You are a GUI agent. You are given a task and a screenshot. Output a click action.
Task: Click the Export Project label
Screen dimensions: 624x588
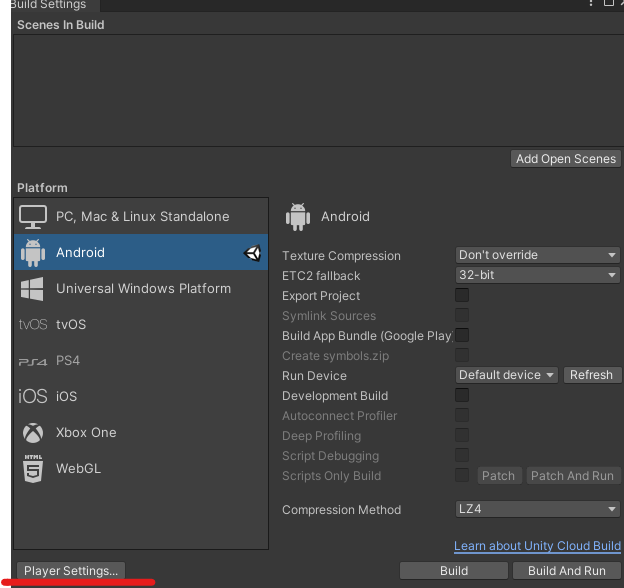[321, 296]
